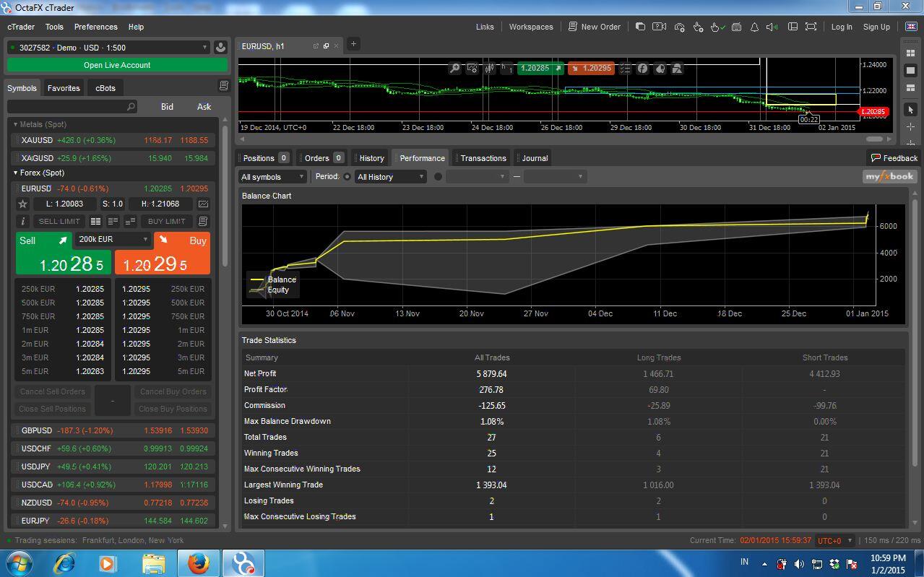Toggle the Period radio button
924x577 pixels.
pyautogui.click(x=347, y=177)
